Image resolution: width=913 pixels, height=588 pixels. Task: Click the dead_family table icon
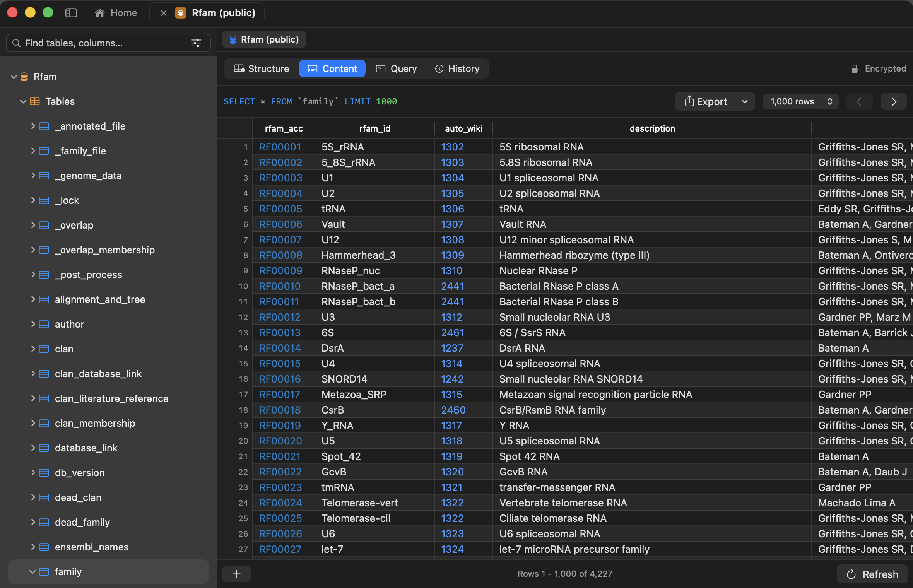coord(44,522)
